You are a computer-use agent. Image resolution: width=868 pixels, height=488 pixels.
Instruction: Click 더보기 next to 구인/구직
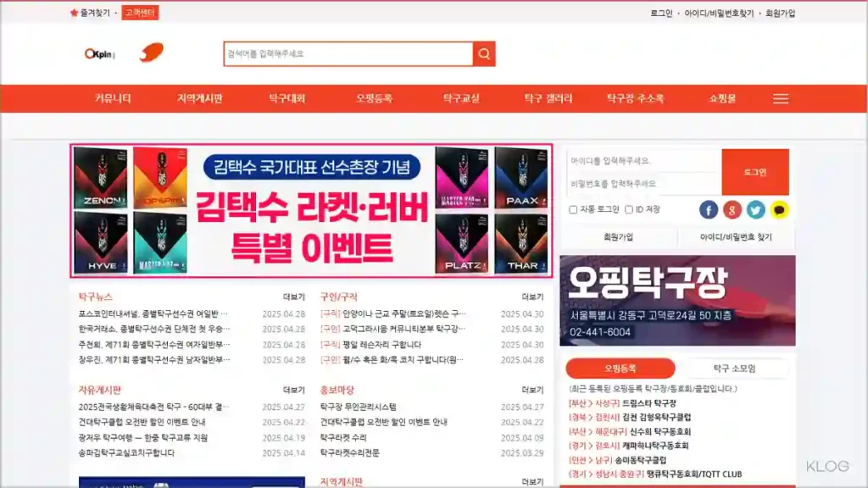click(x=532, y=297)
